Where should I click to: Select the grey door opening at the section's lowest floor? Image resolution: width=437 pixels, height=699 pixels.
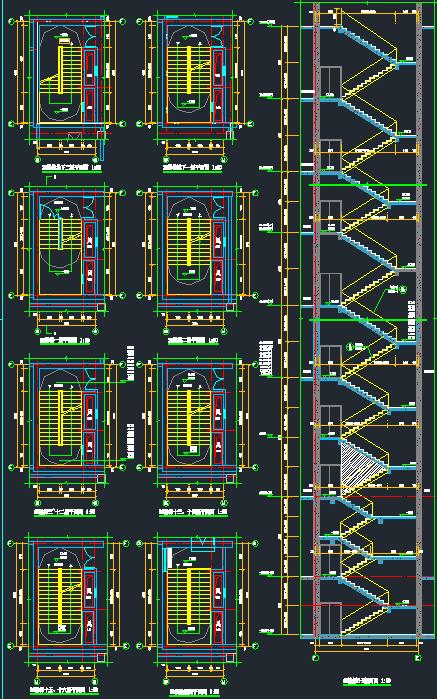click(x=331, y=619)
